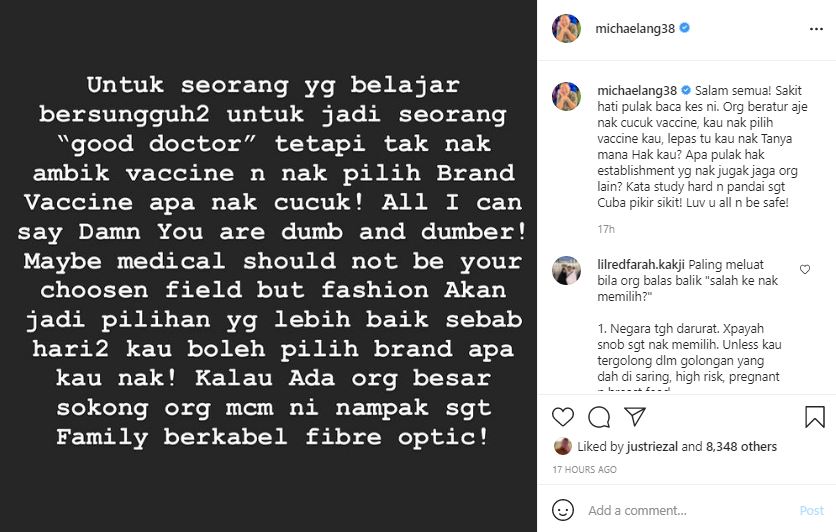Submit comment with Post button
836x532 pixels.
[x=811, y=511]
